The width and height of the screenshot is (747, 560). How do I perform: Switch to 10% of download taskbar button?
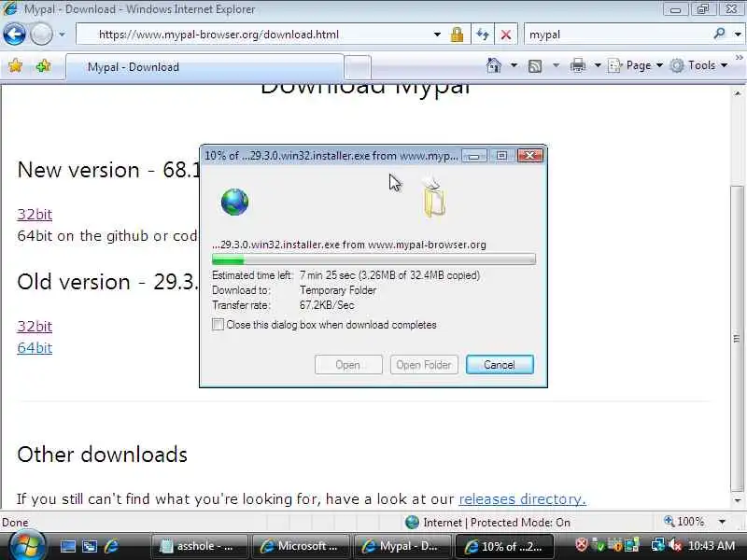click(x=504, y=546)
